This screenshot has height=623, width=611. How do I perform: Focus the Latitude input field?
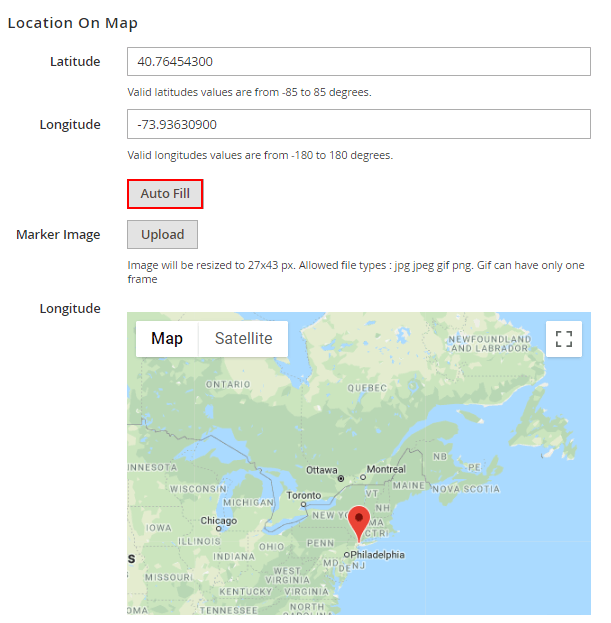click(359, 63)
